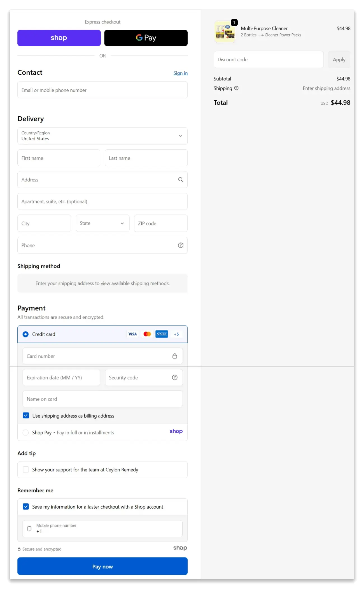Select the Credit card radio button
The image size is (364, 589).
click(x=25, y=334)
